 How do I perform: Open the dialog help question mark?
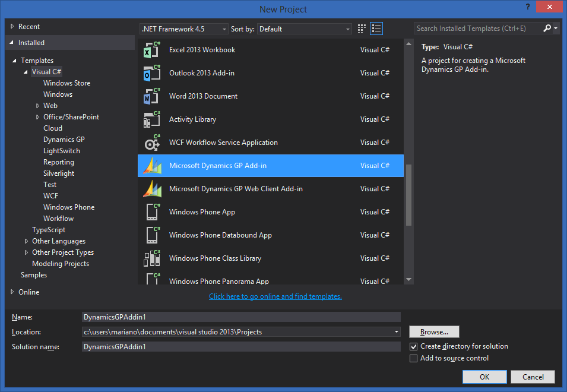tap(527, 8)
